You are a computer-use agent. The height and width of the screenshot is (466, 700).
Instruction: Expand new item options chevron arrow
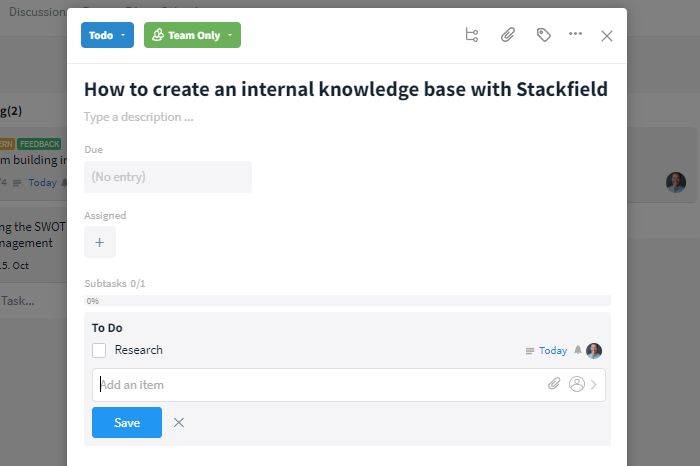(594, 384)
